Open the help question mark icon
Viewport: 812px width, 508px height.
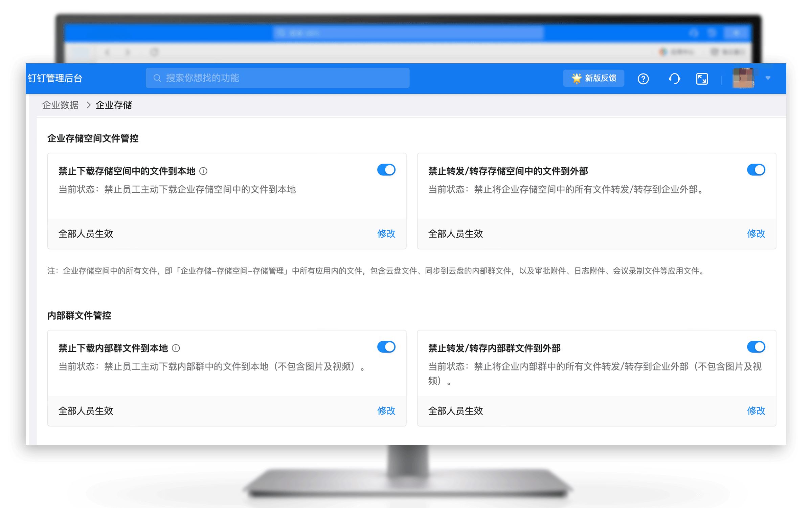[644, 78]
